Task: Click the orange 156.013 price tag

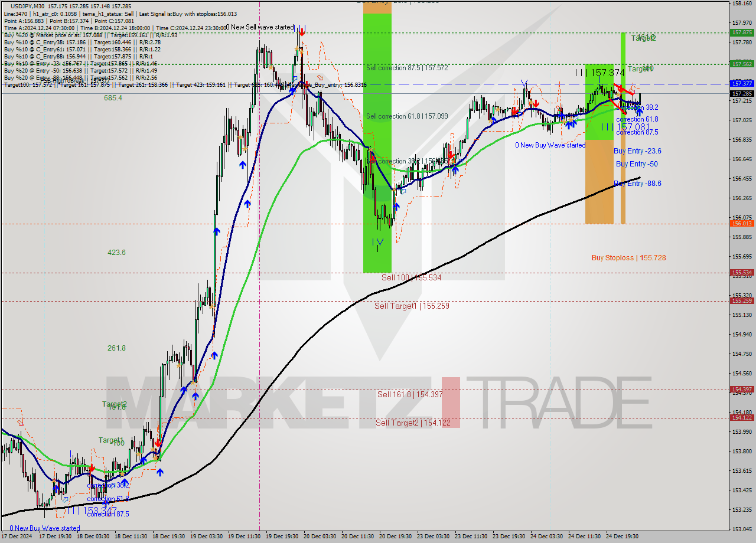Action: (742, 224)
